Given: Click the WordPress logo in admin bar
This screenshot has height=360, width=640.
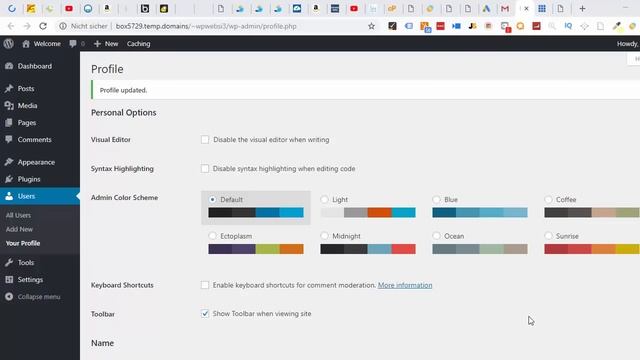Looking at the screenshot, I should [9, 44].
